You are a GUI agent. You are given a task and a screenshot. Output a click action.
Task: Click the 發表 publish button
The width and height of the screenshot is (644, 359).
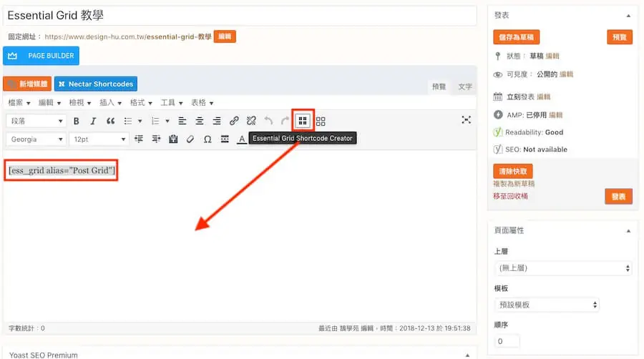618,197
